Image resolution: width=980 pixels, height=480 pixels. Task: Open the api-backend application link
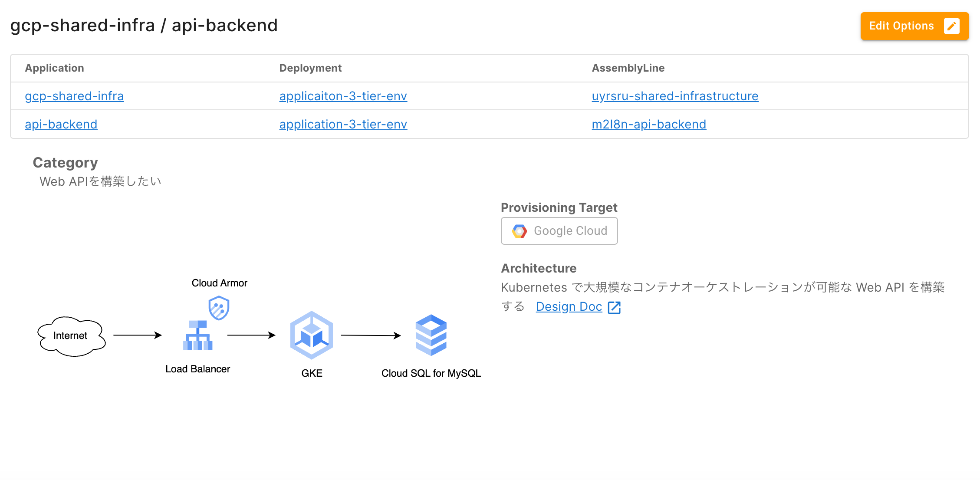[x=61, y=124]
